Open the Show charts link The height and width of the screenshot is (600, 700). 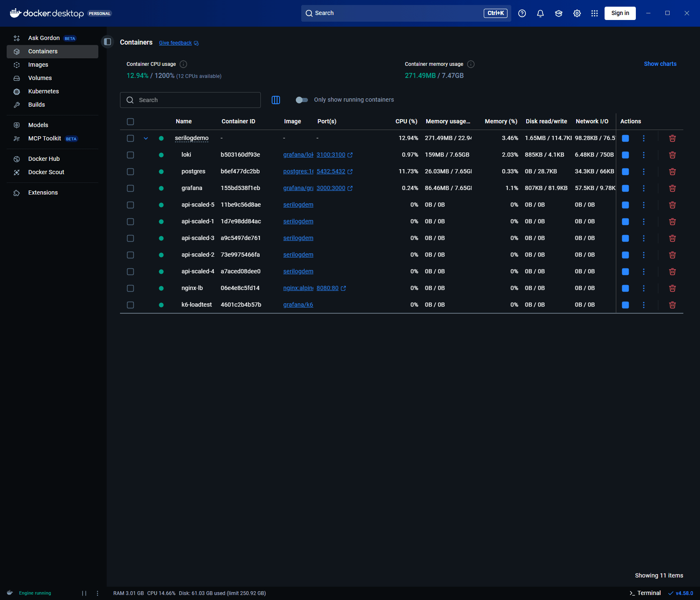click(660, 64)
